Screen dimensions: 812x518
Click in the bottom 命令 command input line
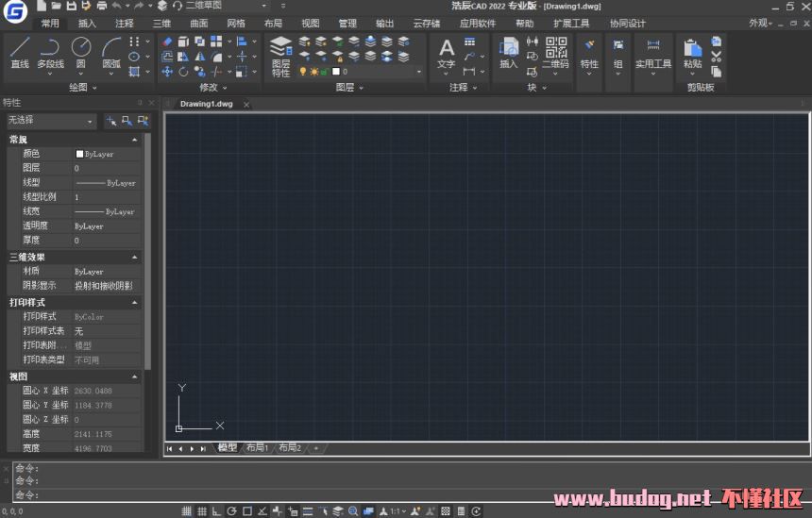(x=378, y=494)
